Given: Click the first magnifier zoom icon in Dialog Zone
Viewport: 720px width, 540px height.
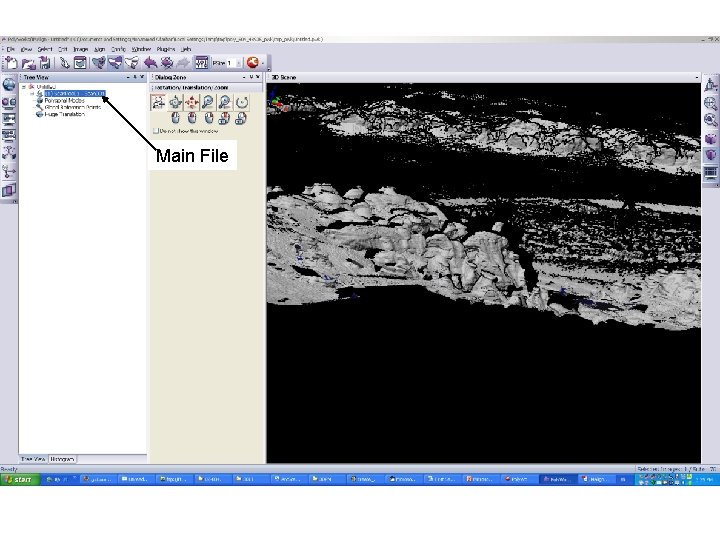Looking at the screenshot, I should [208, 102].
